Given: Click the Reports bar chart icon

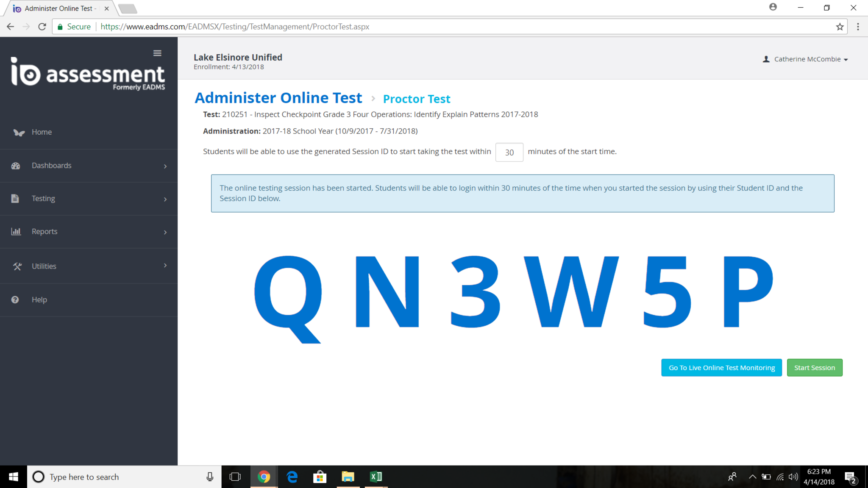Looking at the screenshot, I should 16,231.
